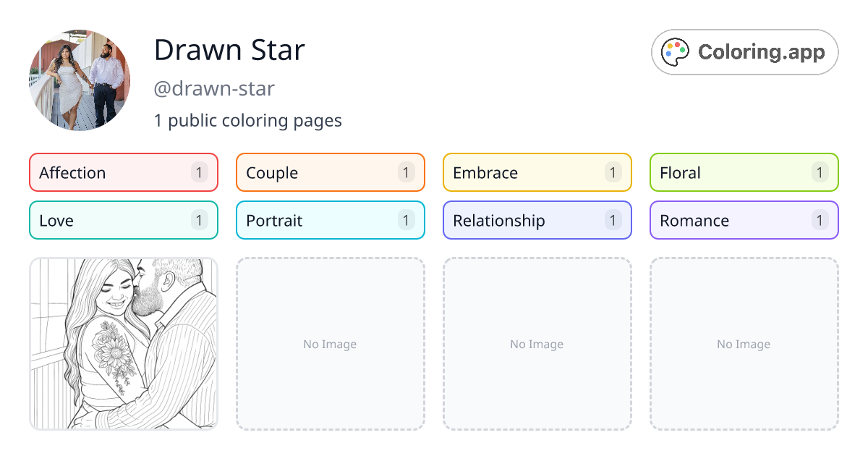Click the Coloring.app palette icon
Viewport: 868px width, 456px height.
click(676, 52)
